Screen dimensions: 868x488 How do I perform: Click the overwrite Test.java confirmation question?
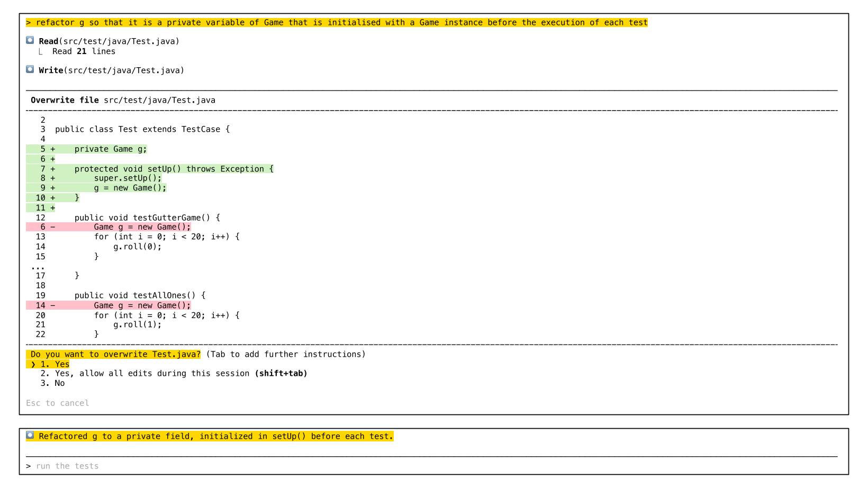pyautogui.click(x=115, y=355)
